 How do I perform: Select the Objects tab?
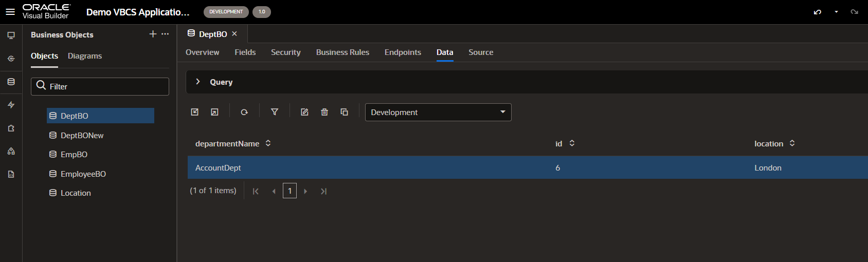pyautogui.click(x=44, y=56)
